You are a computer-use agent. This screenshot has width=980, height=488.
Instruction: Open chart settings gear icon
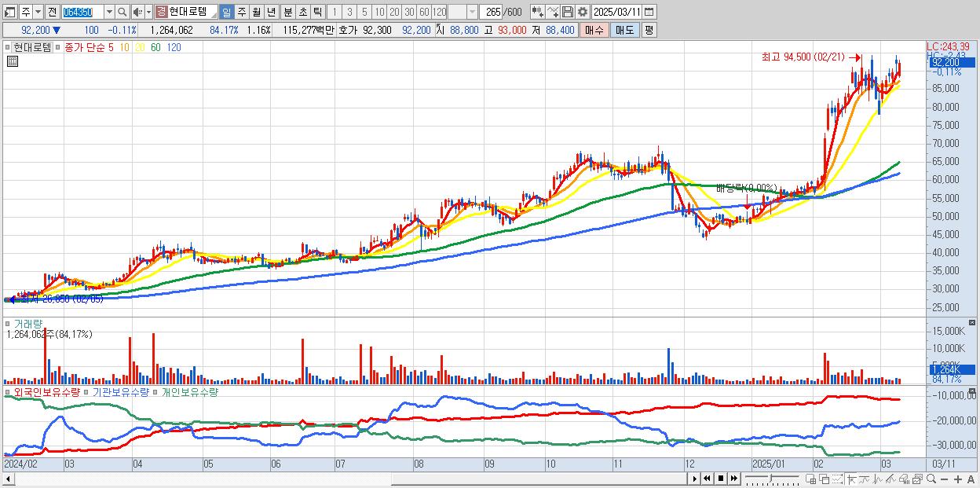pyautogui.click(x=583, y=12)
